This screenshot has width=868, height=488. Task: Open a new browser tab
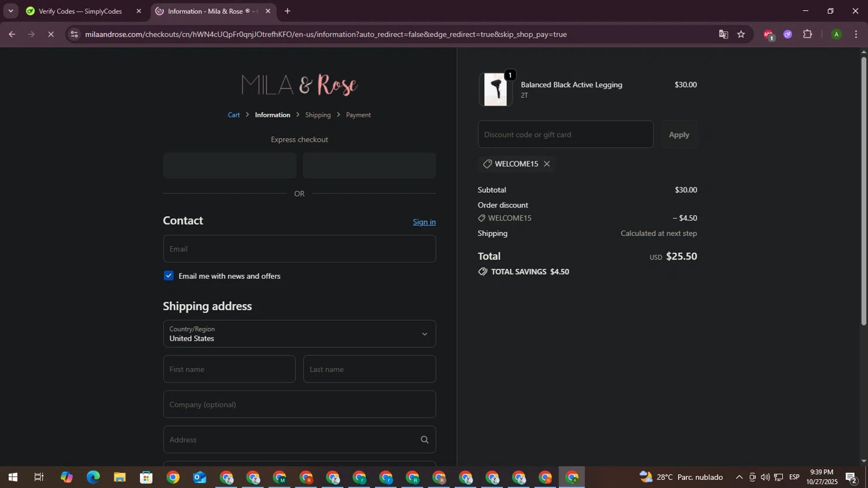click(288, 11)
